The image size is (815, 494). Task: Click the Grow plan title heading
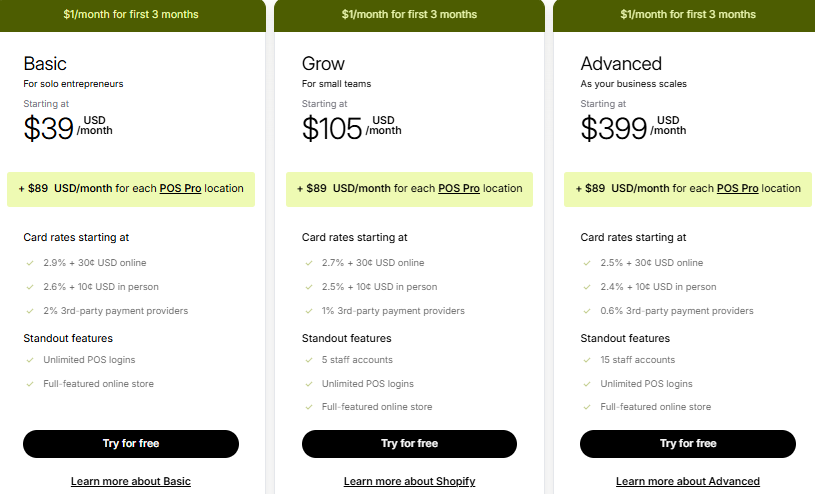point(324,64)
